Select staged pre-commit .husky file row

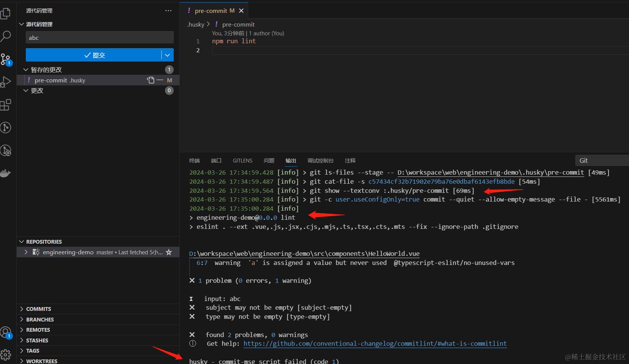pyautogui.click(x=98, y=80)
